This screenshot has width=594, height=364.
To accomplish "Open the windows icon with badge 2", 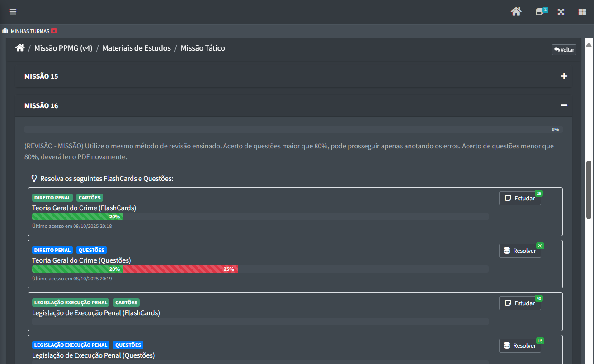I will (540, 12).
